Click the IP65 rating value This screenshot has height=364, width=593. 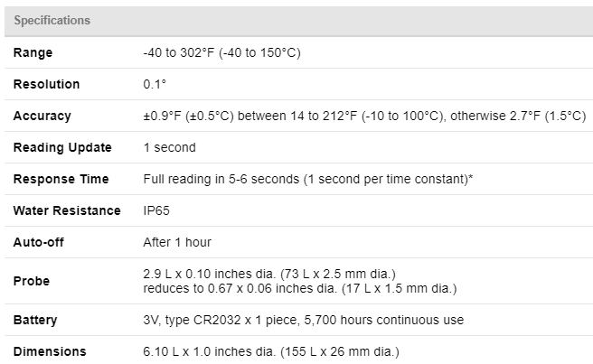click(156, 210)
